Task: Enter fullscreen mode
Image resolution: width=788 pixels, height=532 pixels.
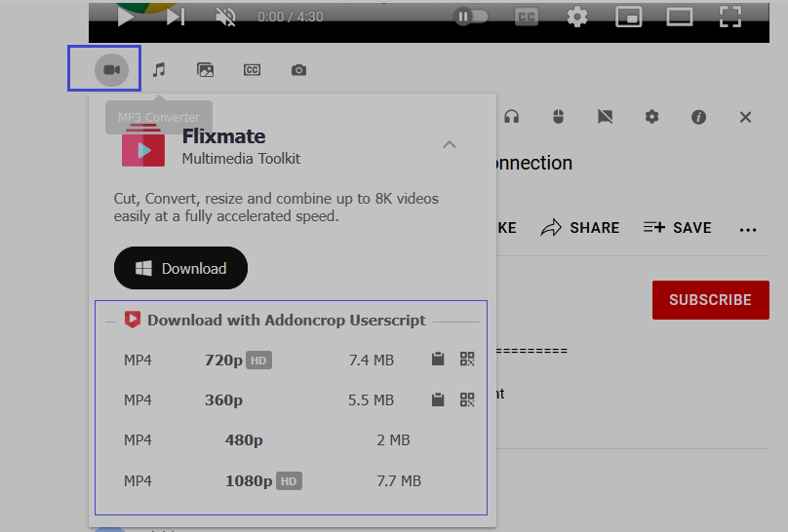Action: [730, 17]
